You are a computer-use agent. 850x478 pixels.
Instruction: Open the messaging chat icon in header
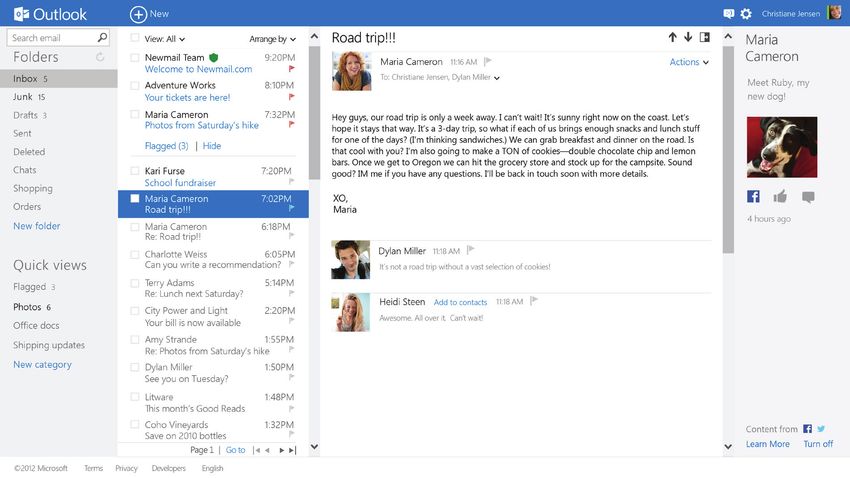729,14
